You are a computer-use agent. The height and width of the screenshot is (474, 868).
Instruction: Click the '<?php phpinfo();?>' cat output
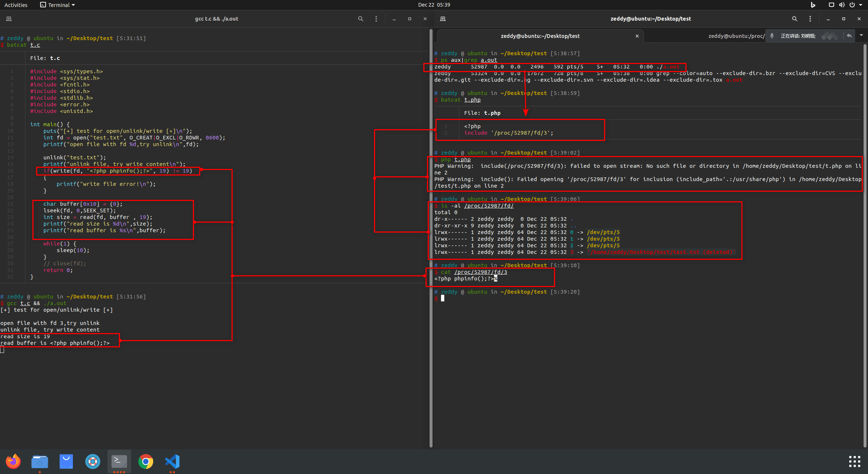pyautogui.click(x=464, y=279)
